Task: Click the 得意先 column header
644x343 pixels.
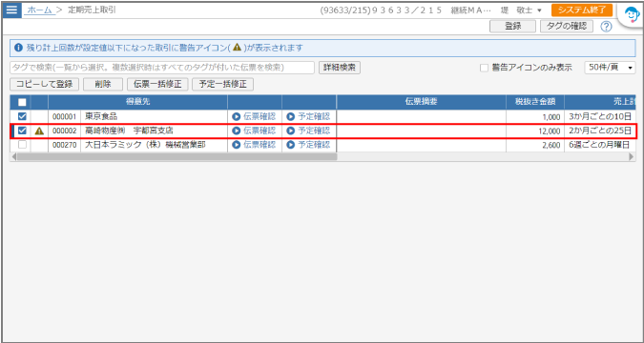Action: click(138, 102)
